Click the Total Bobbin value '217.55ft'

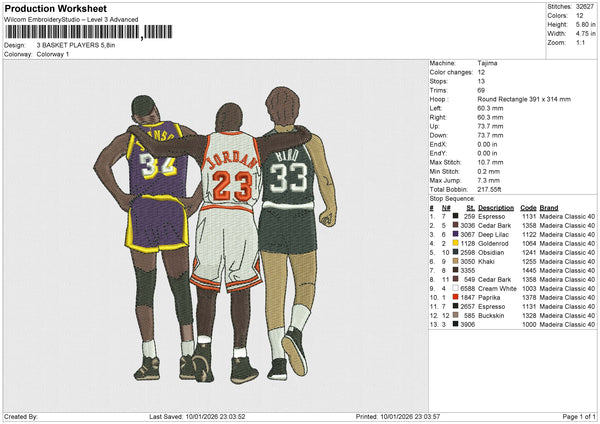click(x=489, y=189)
